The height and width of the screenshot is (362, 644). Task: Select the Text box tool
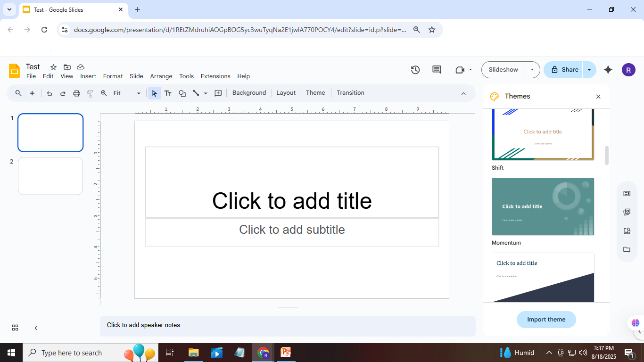coord(168,93)
